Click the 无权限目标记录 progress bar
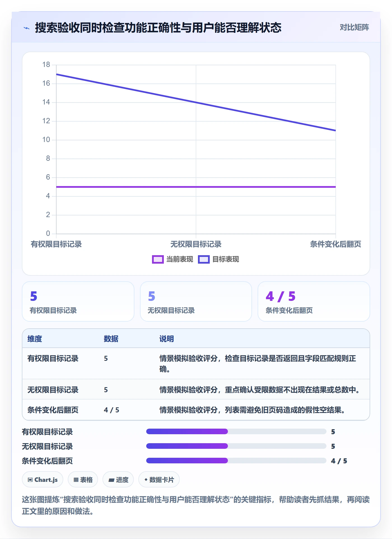The width and height of the screenshot is (392, 539). [236, 446]
